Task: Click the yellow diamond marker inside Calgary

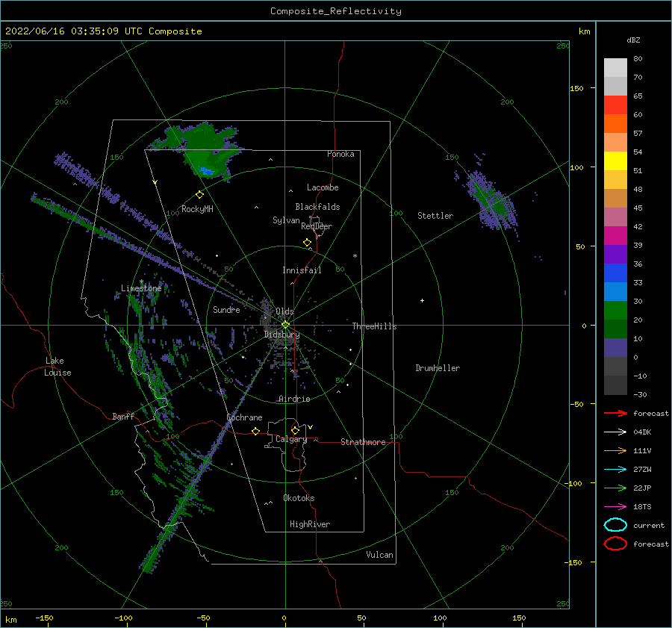Action: (295, 430)
